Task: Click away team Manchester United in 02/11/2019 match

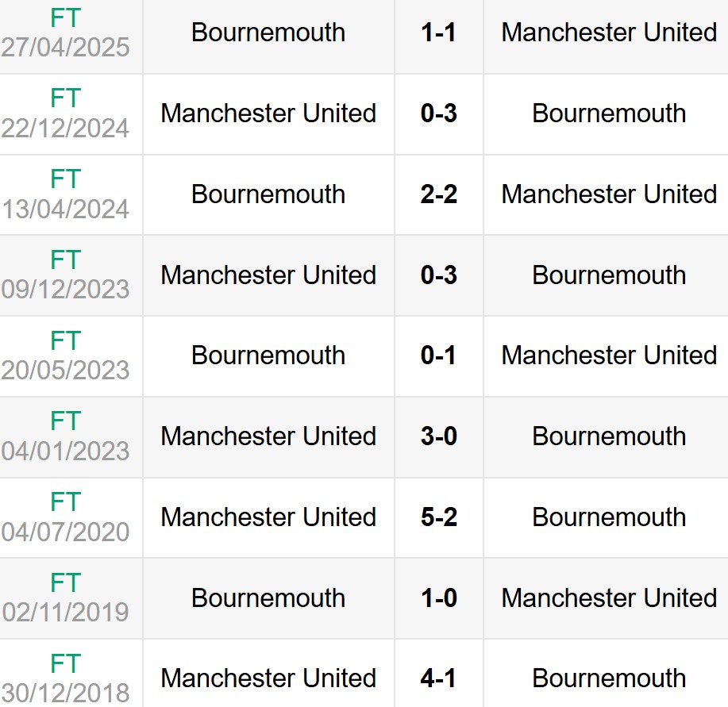Action: point(609,598)
